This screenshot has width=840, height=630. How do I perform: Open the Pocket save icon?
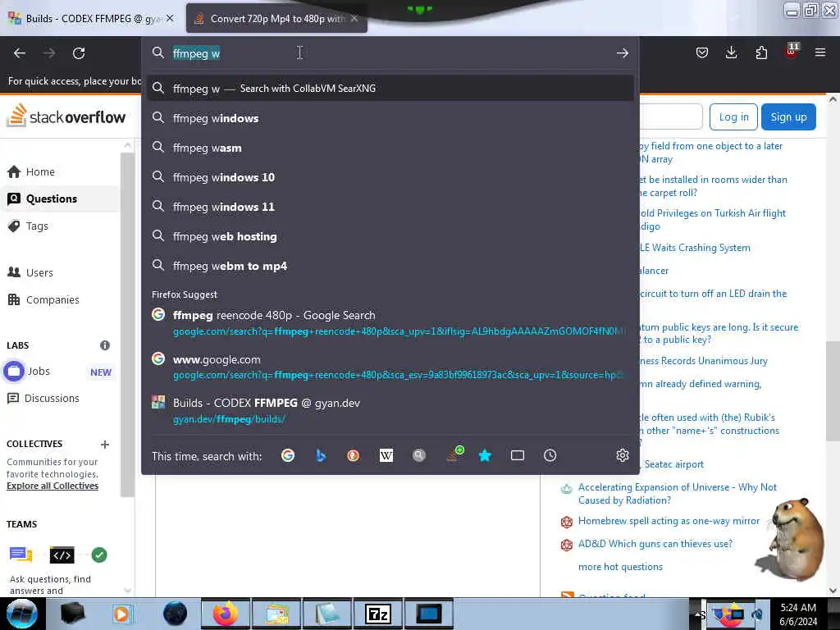coord(702,52)
